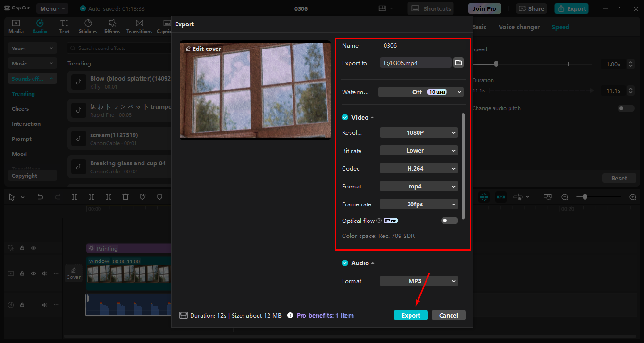Open the Effects panel icon
Image resolution: width=644 pixels, height=343 pixels.
pyautogui.click(x=112, y=26)
